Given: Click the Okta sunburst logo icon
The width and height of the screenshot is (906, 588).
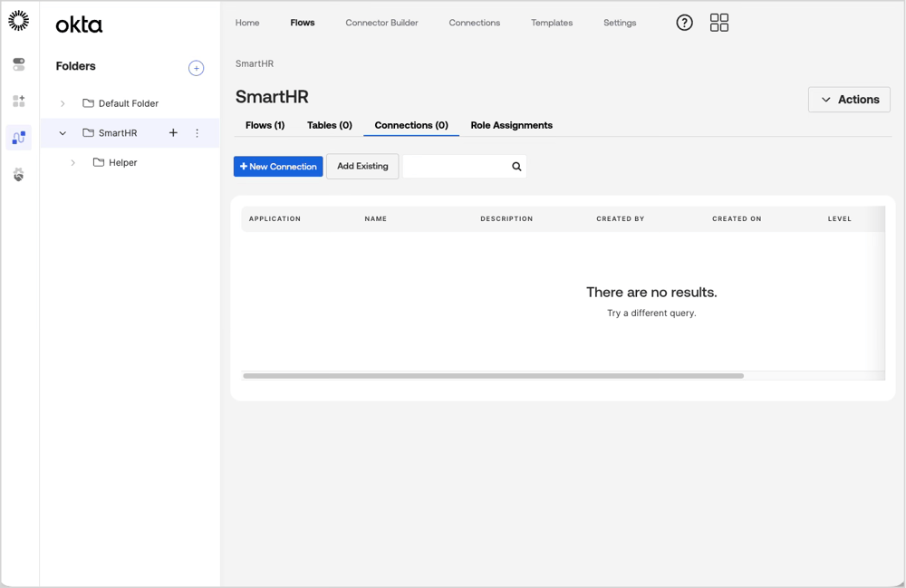Looking at the screenshot, I should 18,21.
